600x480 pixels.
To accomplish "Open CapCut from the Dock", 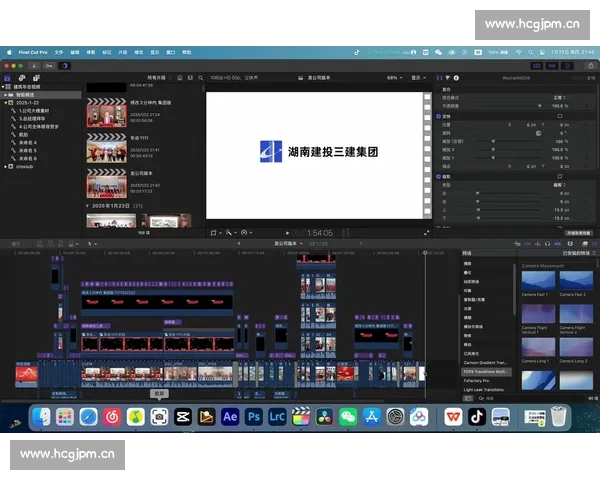I will point(183,416).
